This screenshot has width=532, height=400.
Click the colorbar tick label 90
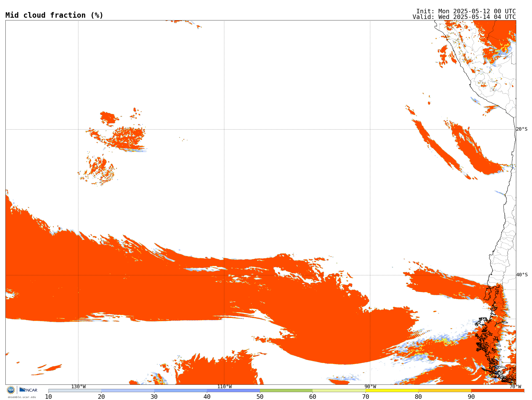click(471, 397)
